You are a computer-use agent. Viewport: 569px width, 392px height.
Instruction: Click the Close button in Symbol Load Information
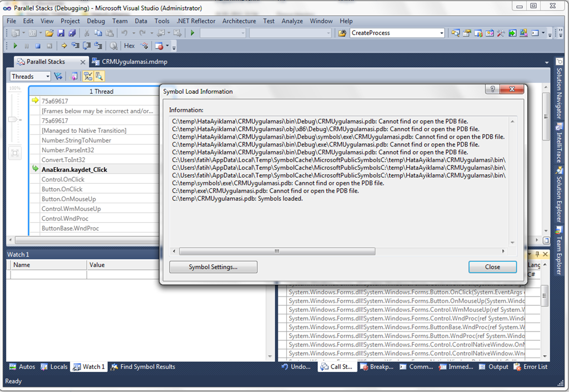492,267
